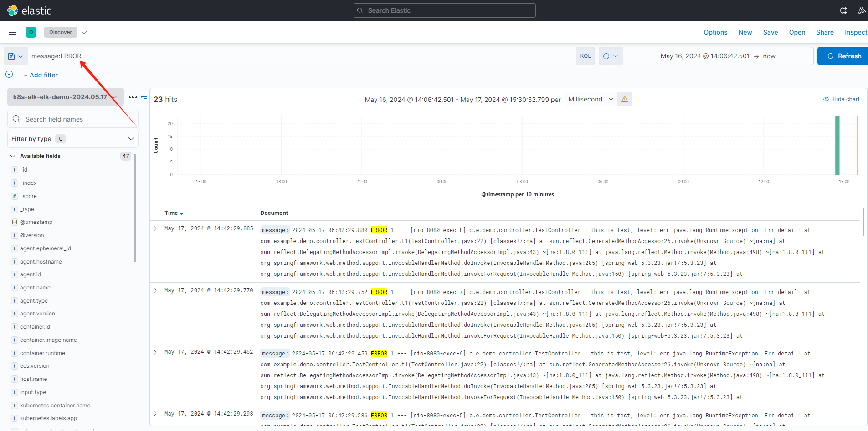Viewport: 868px width, 431px height.
Task: Open the Millisecond interval dropdown
Action: coord(591,99)
